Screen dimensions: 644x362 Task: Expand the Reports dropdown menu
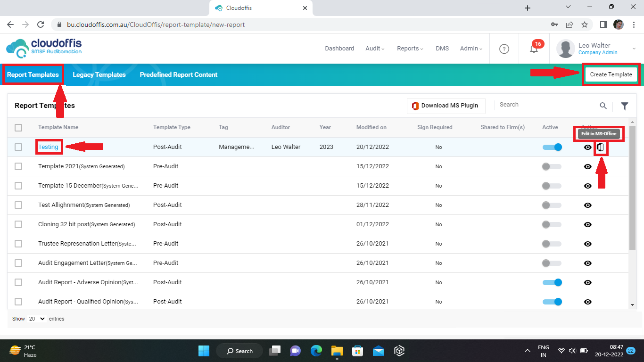click(410, 49)
